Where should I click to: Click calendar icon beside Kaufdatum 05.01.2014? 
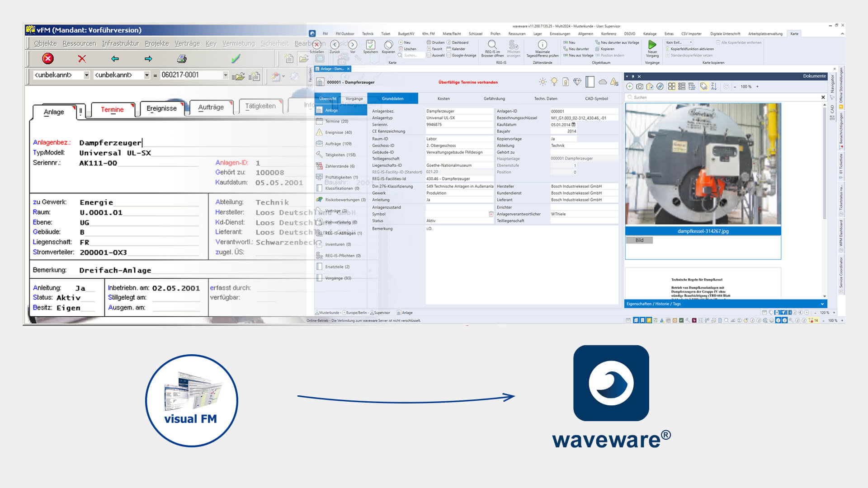[574, 124]
